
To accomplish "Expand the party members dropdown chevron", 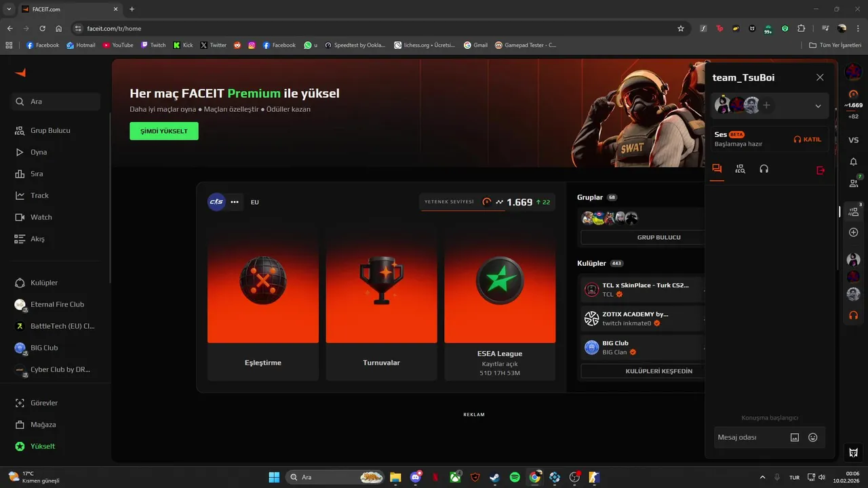I will point(818,106).
